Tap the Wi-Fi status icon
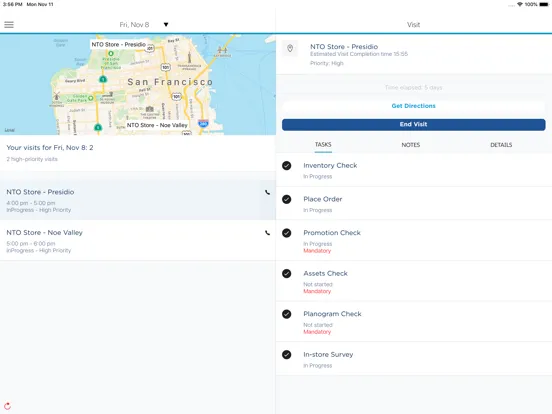The width and height of the screenshot is (552, 414). pos(520,4)
